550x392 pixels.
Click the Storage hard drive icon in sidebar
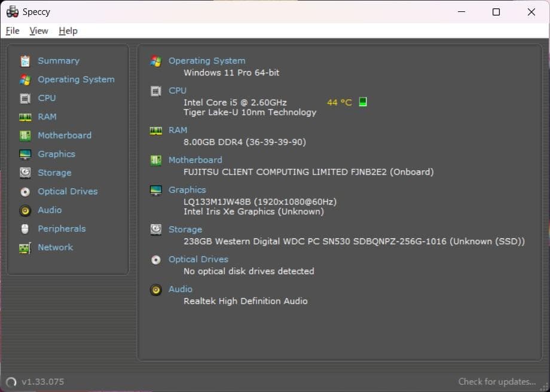point(25,173)
